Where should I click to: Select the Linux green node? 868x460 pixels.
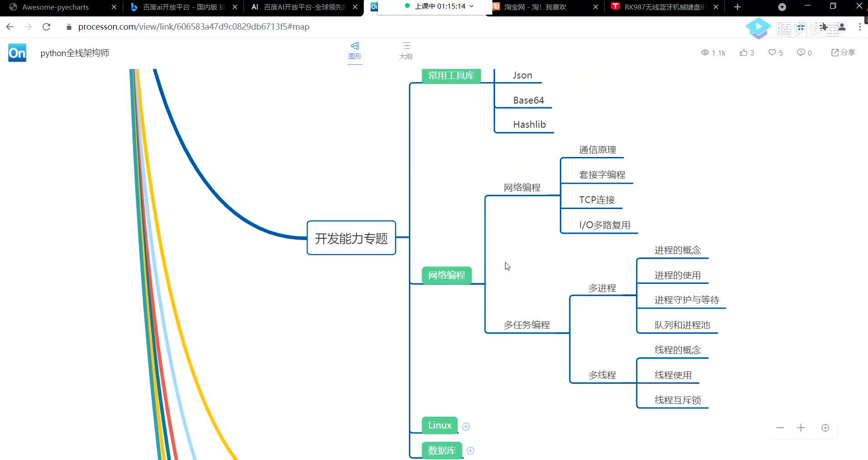pos(439,425)
